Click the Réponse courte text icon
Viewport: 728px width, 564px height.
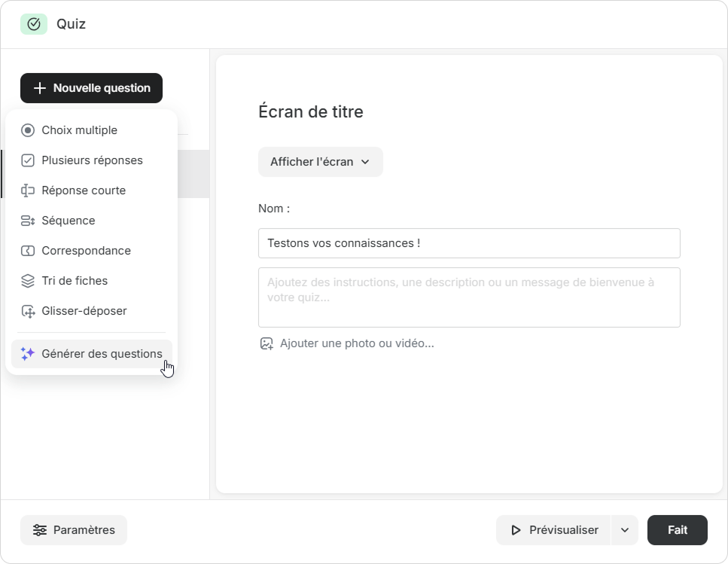click(x=28, y=191)
